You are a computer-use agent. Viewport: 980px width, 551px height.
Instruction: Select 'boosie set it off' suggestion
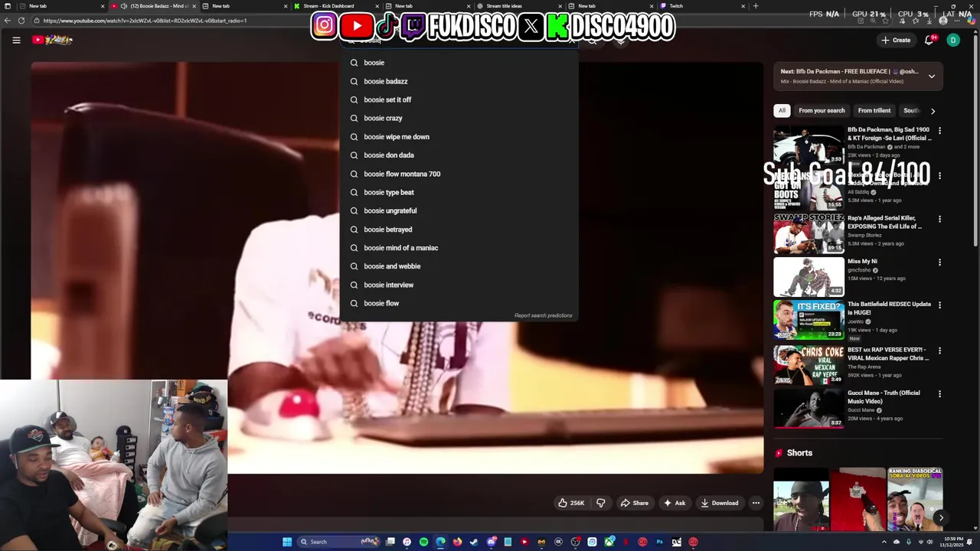(x=459, y=99)
